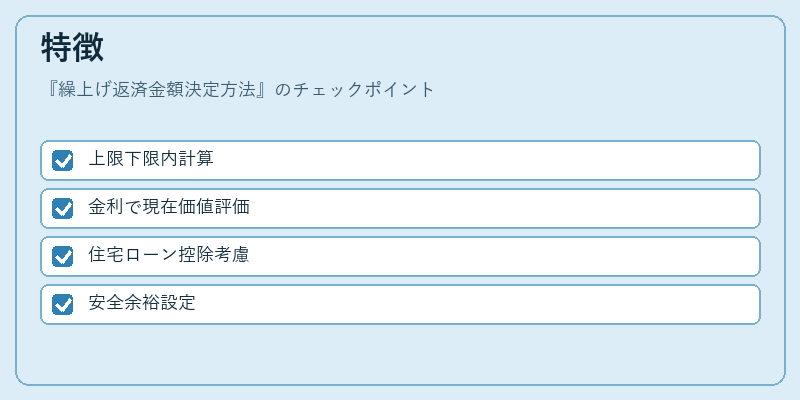Click the 特徴 heading
This screenshot has height=400, width=800.
72,47
